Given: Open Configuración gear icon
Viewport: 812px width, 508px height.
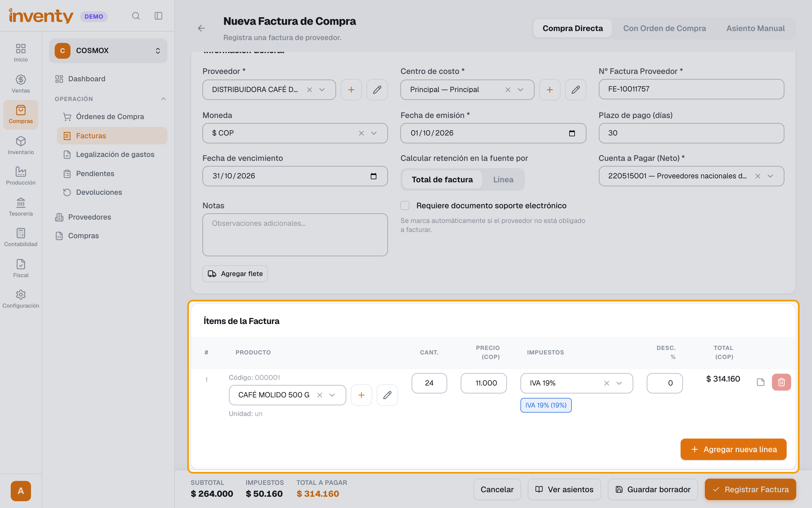Looking at the screenshot, I should click(x=21, y=299).
